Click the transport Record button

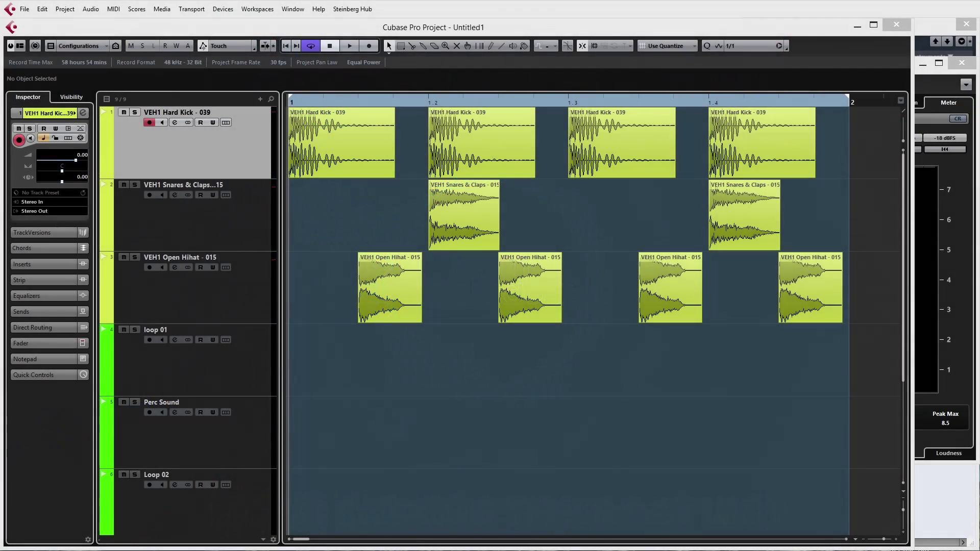369,46
